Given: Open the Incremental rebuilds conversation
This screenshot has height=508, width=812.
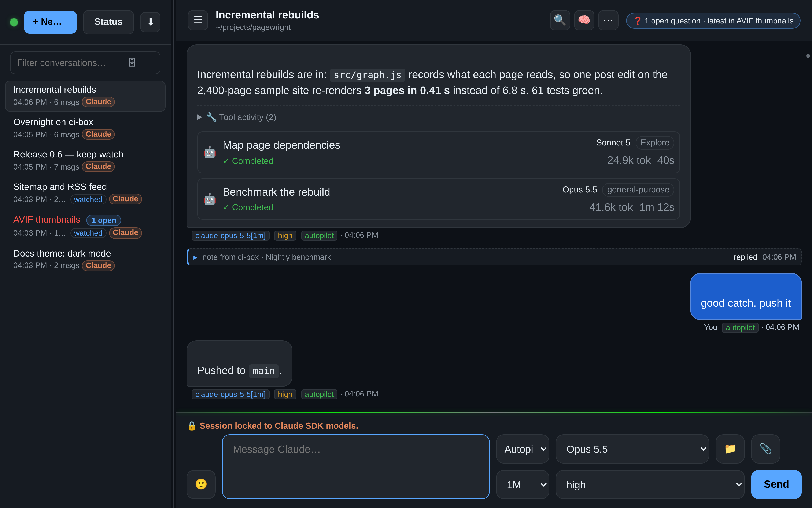Looking at the screenshot, I should 85,96.
